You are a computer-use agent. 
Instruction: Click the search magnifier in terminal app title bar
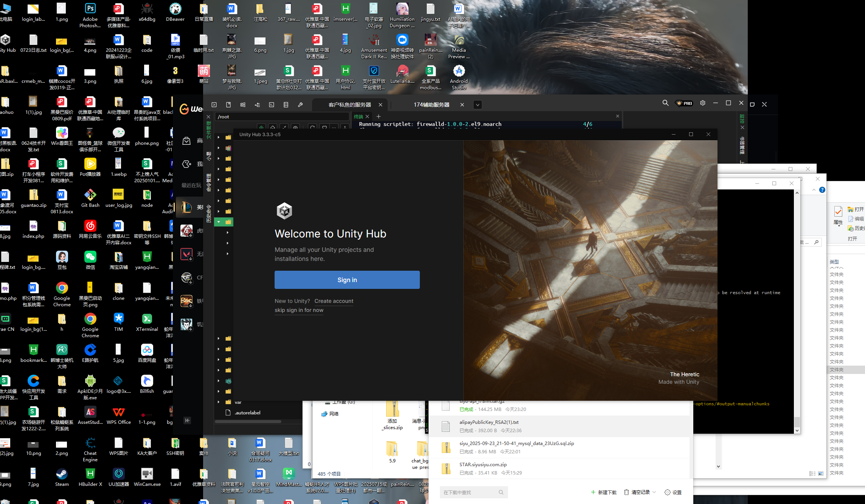pos(665,103)
